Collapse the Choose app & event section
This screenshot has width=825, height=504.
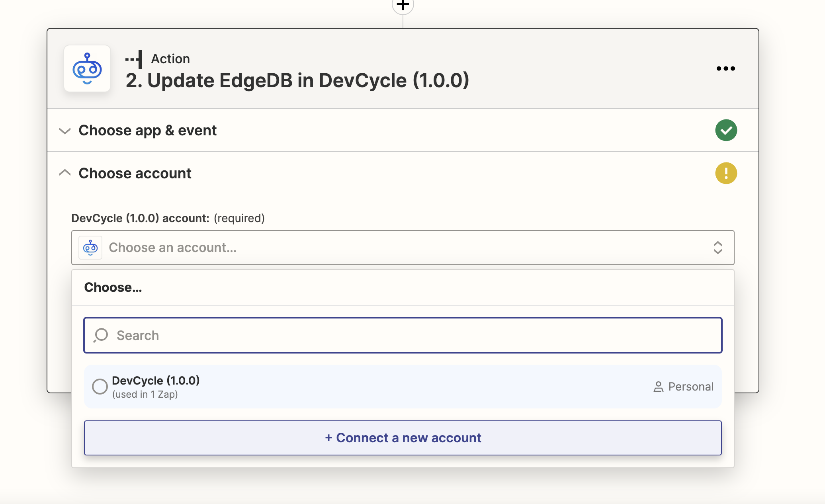pyautogui.click(x=65, y=131)
